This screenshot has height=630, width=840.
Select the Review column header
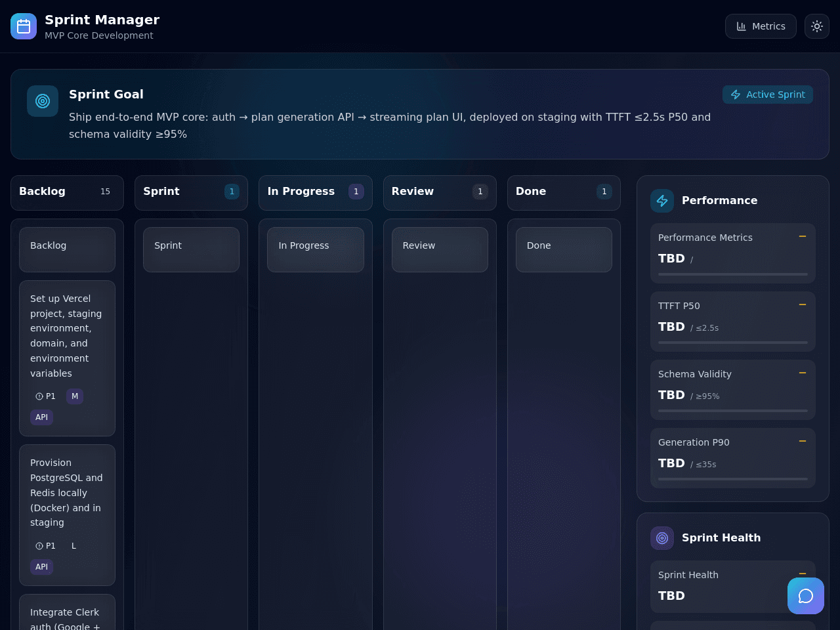click(x=440, y=192)
